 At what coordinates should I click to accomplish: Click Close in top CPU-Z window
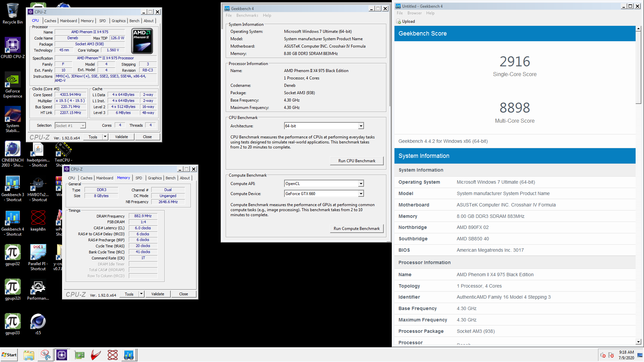coord(147,137)
